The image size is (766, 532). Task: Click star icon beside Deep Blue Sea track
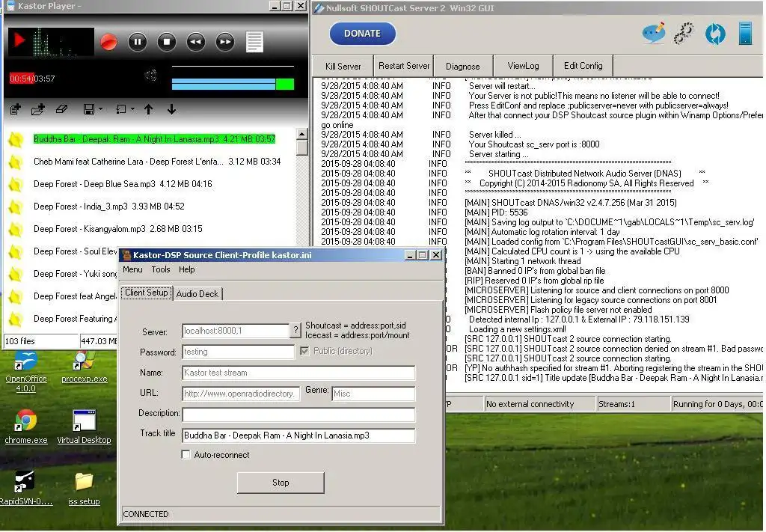coord(16,185)
